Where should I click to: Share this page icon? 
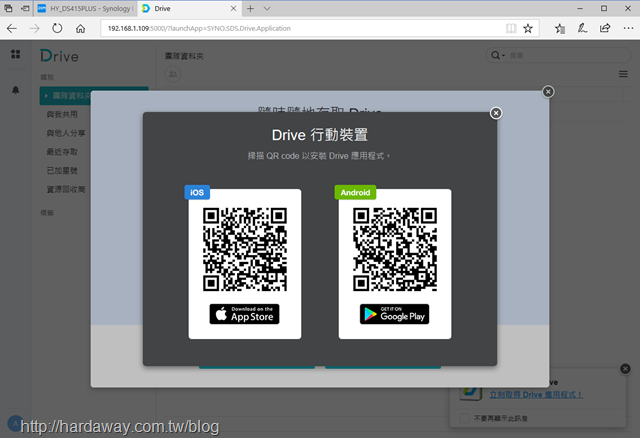(605, 28)
